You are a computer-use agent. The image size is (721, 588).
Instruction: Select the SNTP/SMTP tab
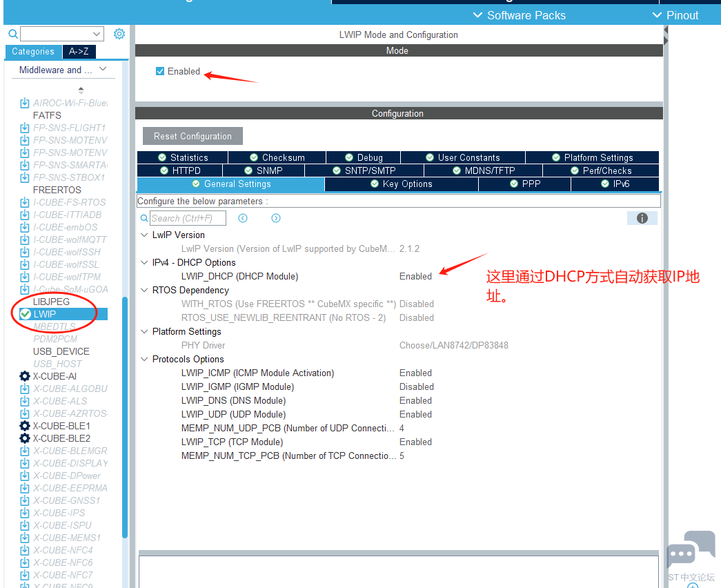point(364,170)
